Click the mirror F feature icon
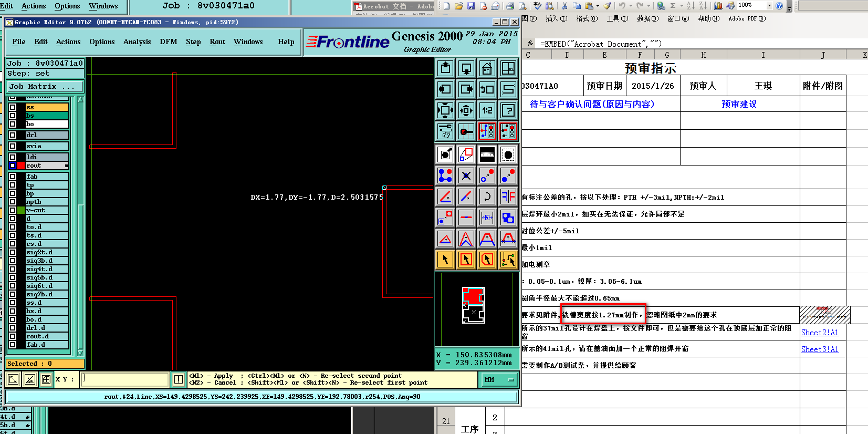 (508, 197)
